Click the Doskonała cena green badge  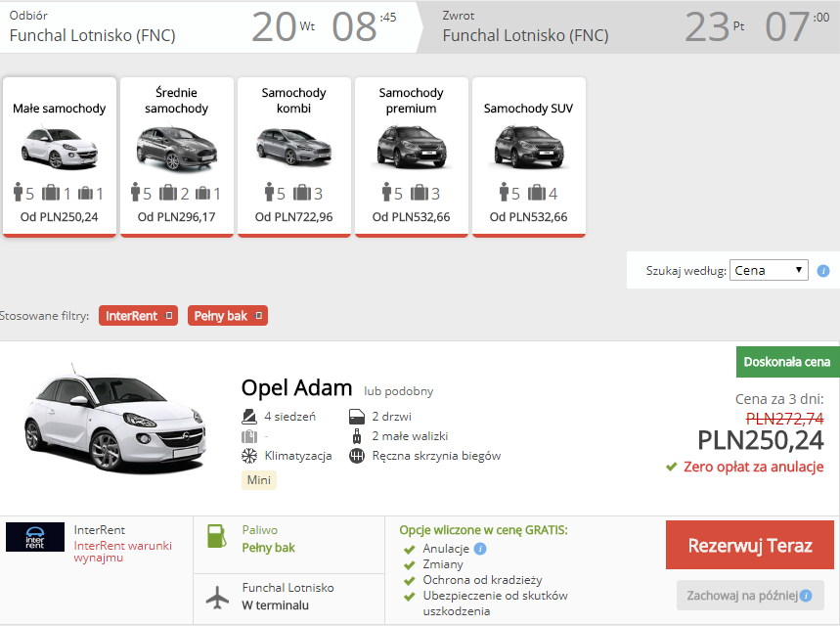pos(787,362)
